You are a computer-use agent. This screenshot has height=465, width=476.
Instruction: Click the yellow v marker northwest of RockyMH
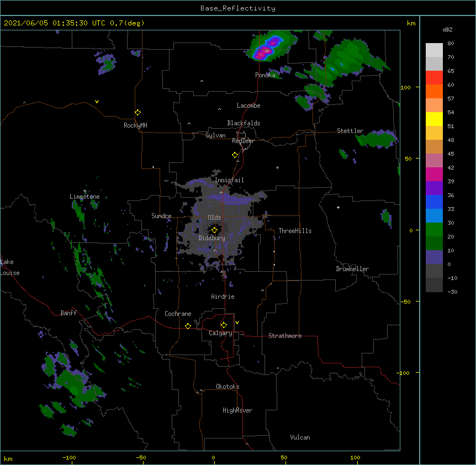click(97, 102)
